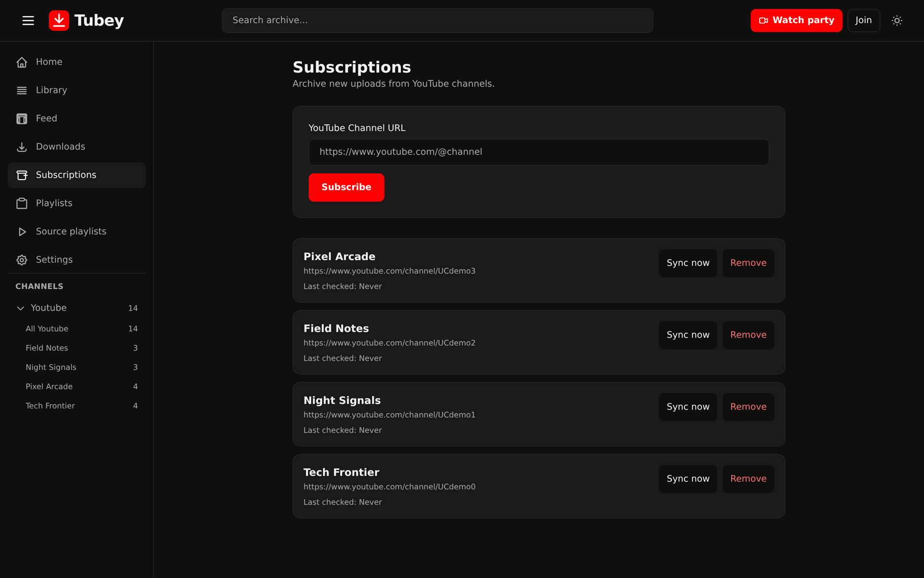Click the Home icon in sidebar
Screen dimensions: 924x578
22,62
